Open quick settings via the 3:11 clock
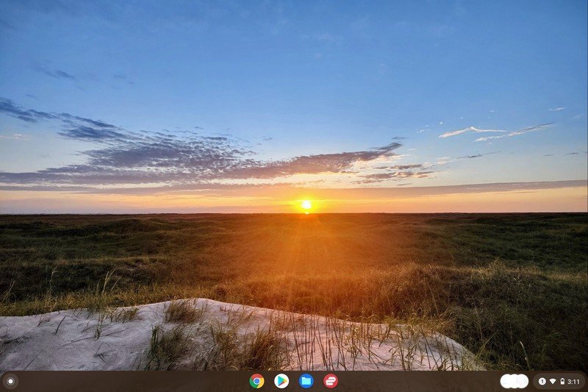 [573, 382]
